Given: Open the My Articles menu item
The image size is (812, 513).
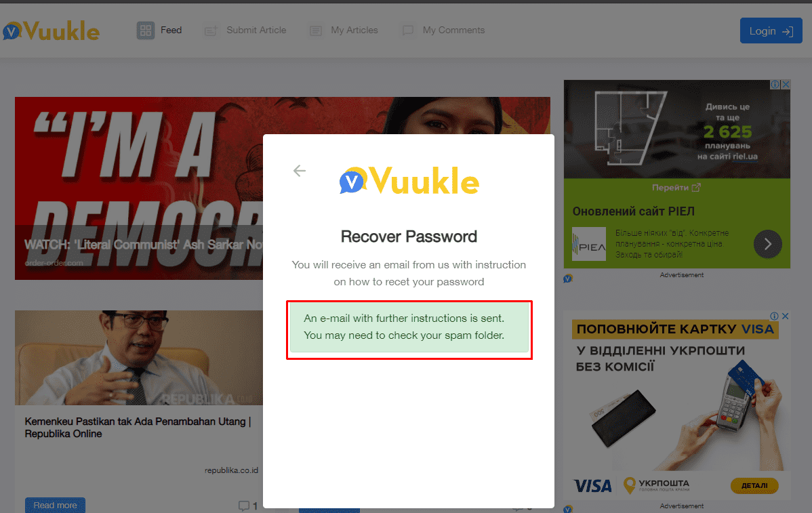Looking at the screenshot, I should click(x=344, y=30).
